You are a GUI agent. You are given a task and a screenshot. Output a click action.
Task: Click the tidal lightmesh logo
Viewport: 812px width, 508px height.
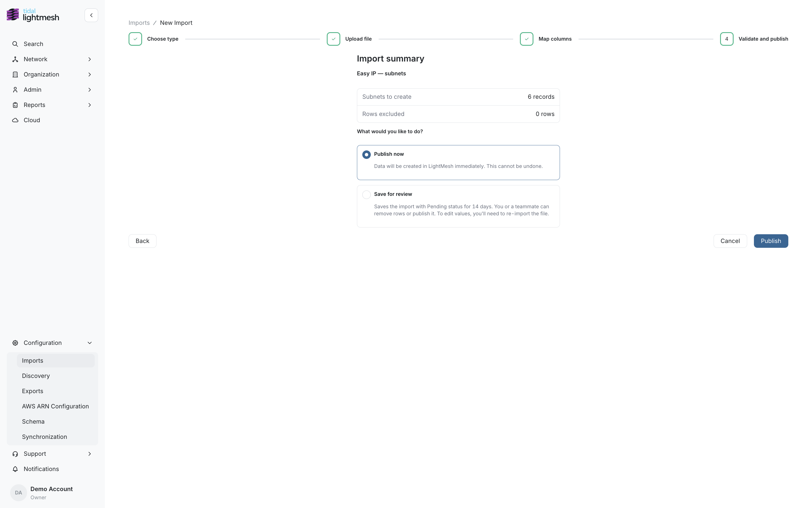(x=33, y=15)
